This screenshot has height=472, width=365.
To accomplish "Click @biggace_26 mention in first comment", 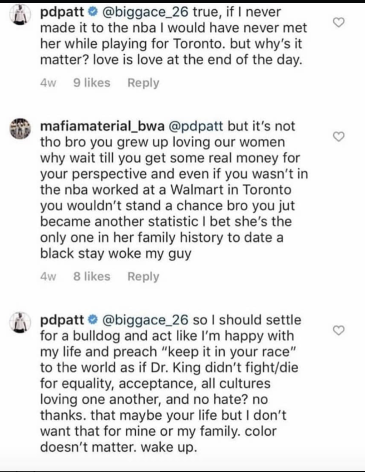I will (x=144, y=13).
